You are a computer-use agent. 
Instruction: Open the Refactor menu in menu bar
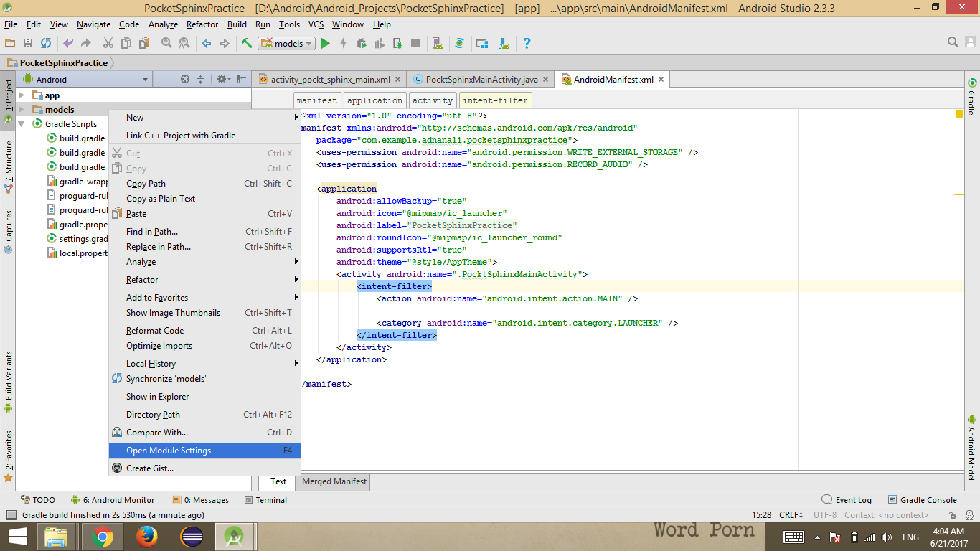[202, 24]
